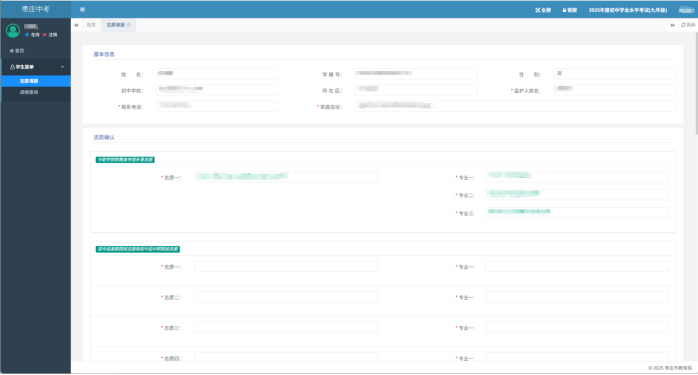Open the first section 志愿一 dropdown field
The width and height of the screenshot is (698, 375).
tap(286, 177)
